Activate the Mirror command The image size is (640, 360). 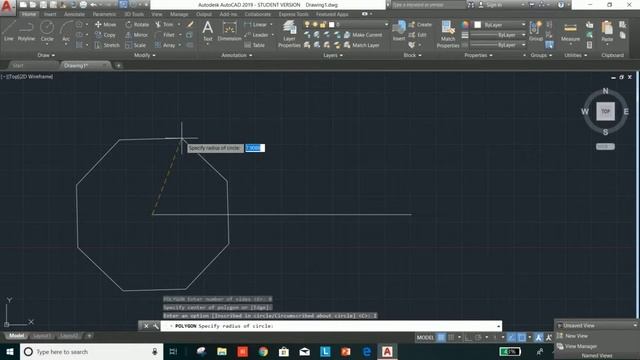coord(137,35)
